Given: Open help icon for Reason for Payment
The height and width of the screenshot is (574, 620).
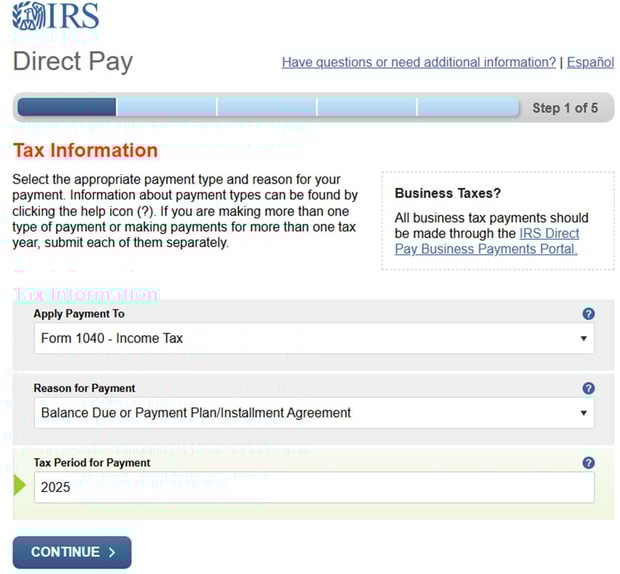Looking at the screenshot, I should click(588, 388).
